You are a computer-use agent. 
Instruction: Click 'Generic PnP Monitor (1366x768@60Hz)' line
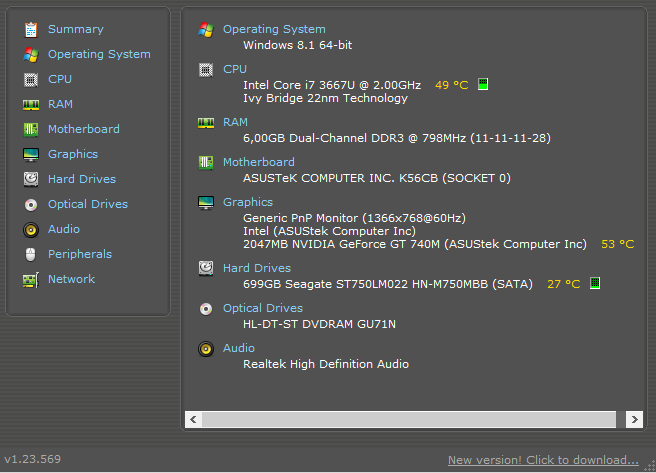(x=354, y=218)
